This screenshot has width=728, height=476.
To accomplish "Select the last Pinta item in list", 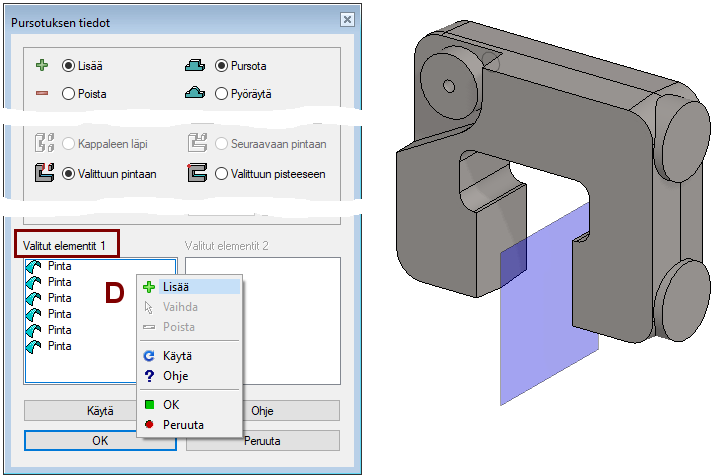I will [59, 346].
